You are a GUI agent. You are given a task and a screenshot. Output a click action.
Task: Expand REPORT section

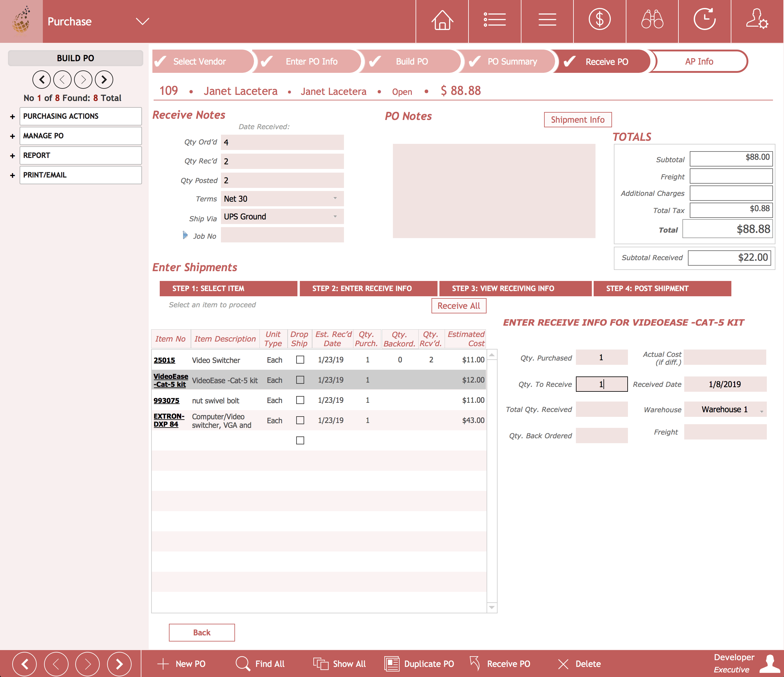pyautogui.click(x=13, y=156)
